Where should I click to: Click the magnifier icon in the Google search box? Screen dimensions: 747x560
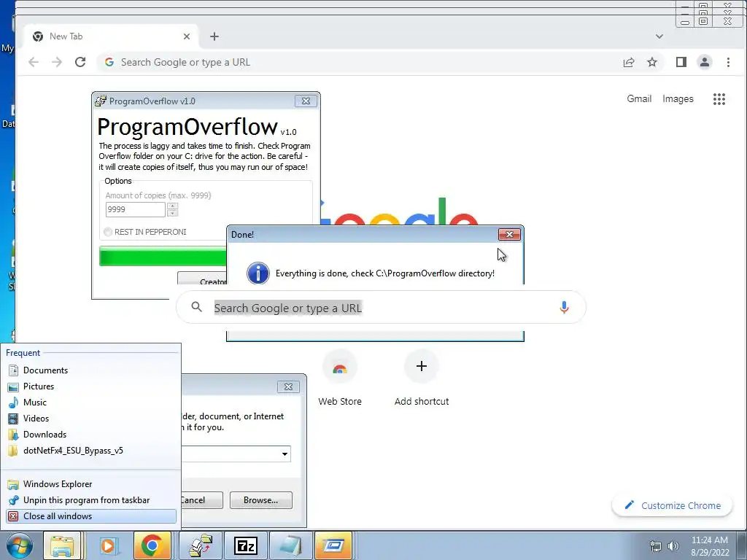(196, 307)
